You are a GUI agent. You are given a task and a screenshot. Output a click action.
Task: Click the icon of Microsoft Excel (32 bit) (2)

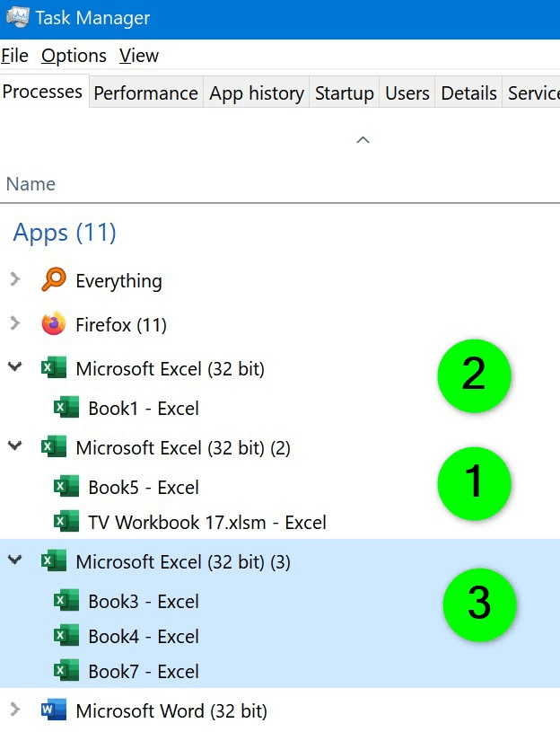pos(54,446)
